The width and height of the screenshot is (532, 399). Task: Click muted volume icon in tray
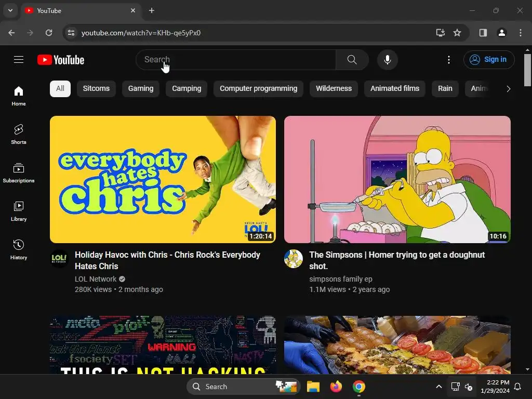coord(469,387)
